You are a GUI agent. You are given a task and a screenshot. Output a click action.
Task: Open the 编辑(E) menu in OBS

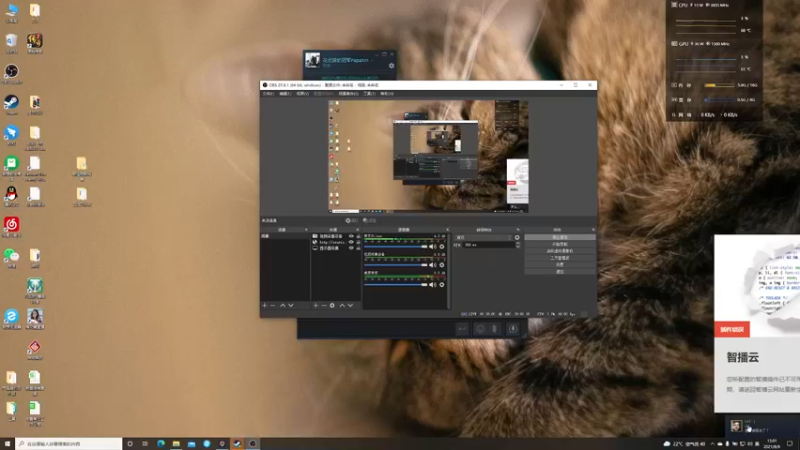click(x=285, y=93)
